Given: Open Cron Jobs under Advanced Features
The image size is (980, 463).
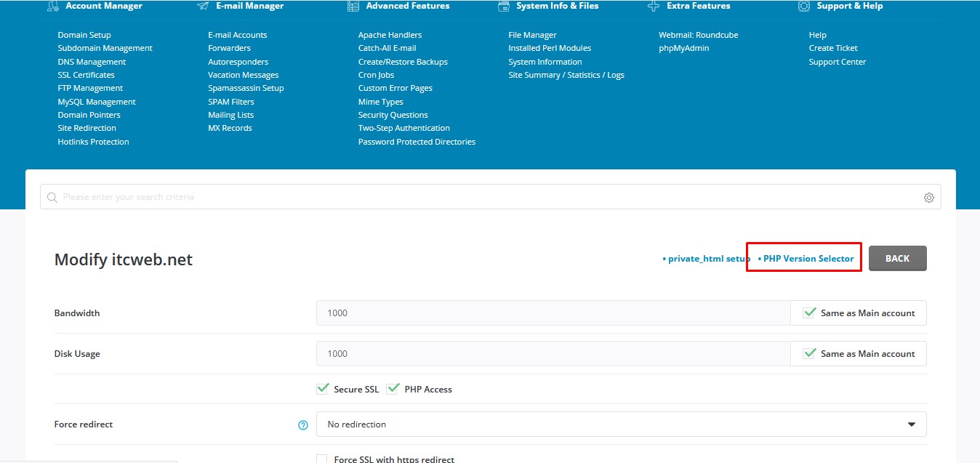Looking at the screenshot, I should pos(376,74).
